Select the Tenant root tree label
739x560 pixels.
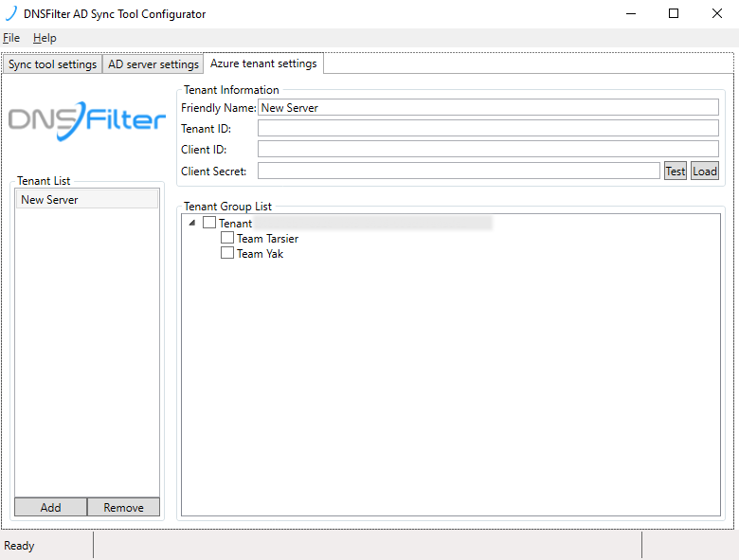pyautogui.click(x=235, y=224)
